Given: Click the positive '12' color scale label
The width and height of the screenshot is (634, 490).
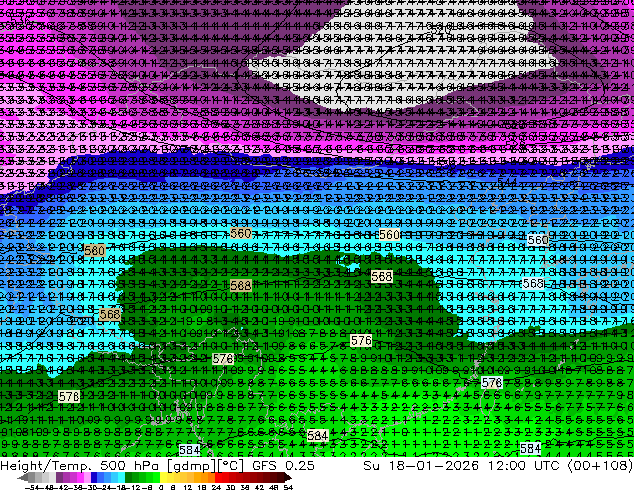Looking at the screenshot, I should click(188, 488).
